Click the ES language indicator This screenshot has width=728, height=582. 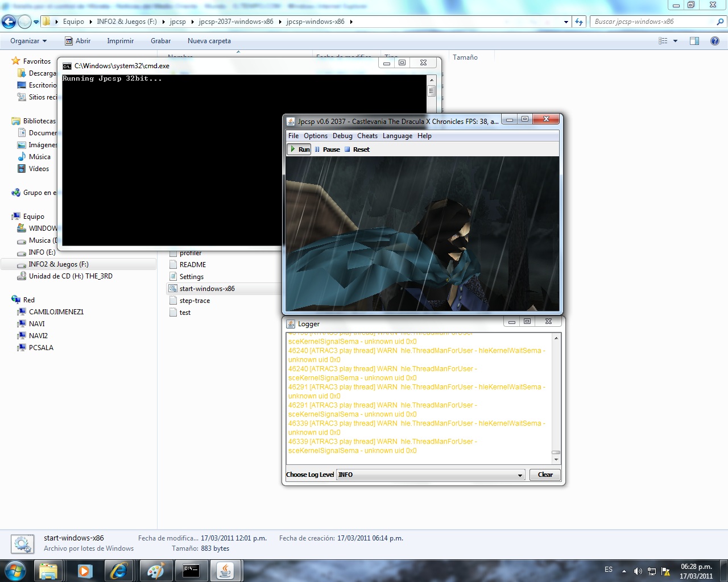[609, 569]
